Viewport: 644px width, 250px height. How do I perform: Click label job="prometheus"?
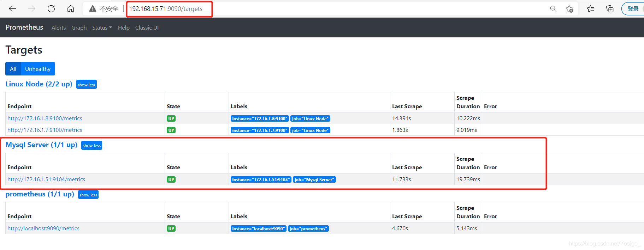click(308, 229)
